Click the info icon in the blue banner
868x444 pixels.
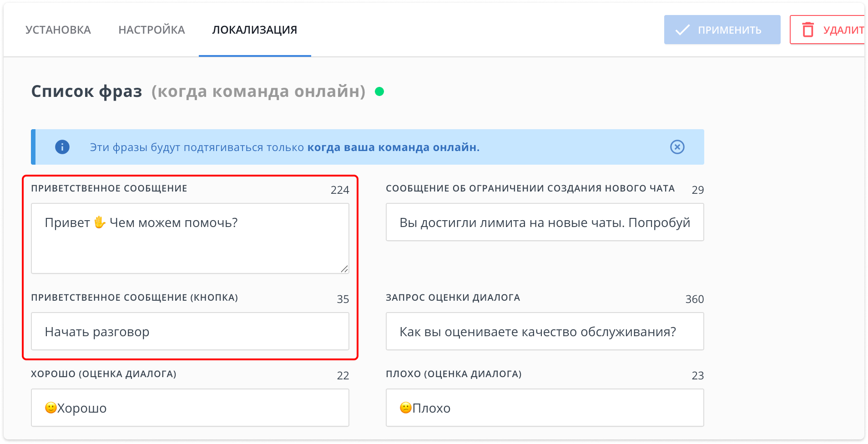point(62,146)
